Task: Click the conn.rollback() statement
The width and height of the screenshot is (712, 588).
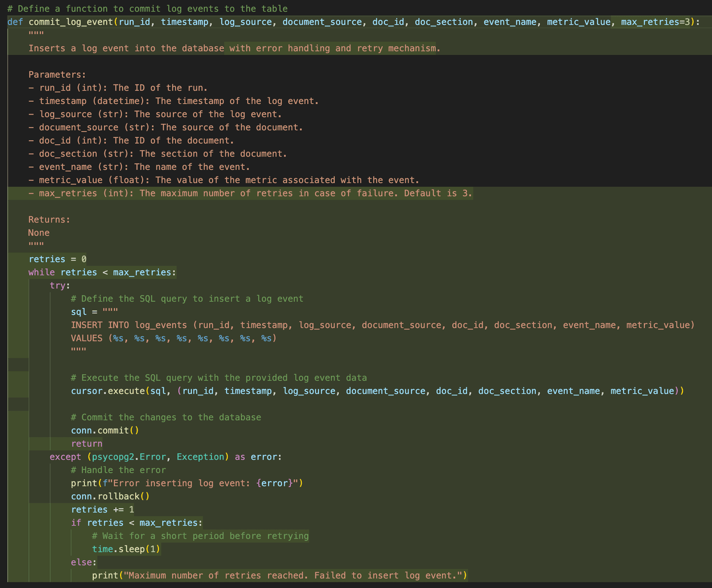Action: tap(110, 496)
